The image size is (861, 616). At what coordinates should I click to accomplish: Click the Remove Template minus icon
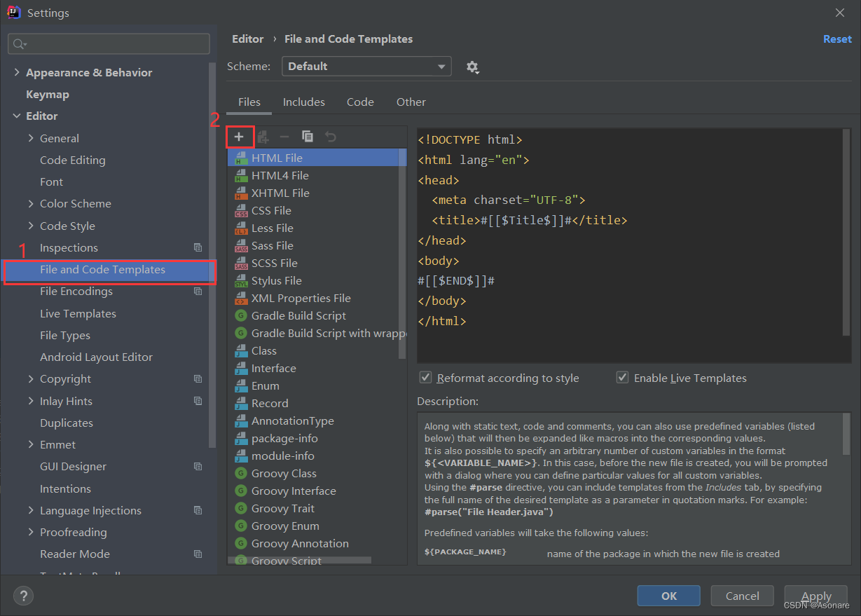point(285,136)
